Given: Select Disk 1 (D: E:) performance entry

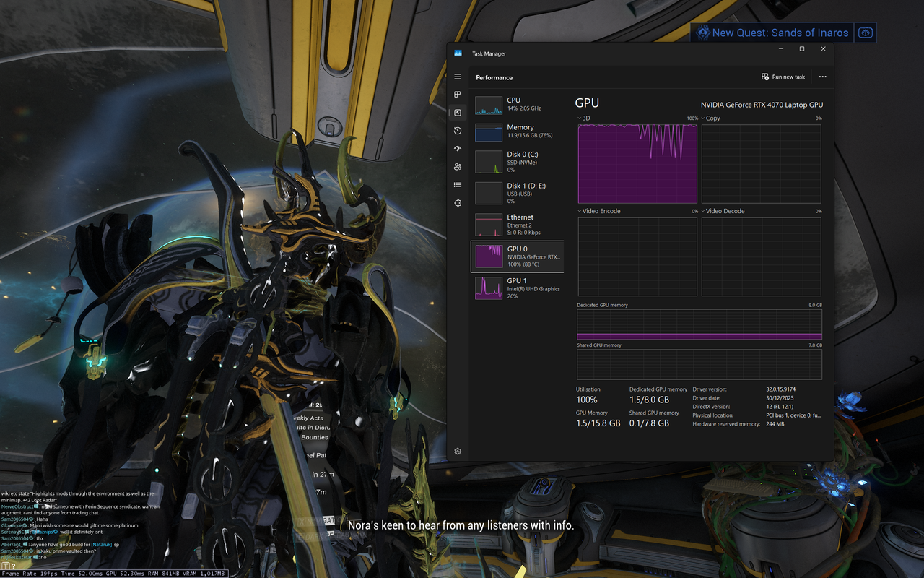Looking at the screenshot, I should pyautogui.click(x=517, y=193).
